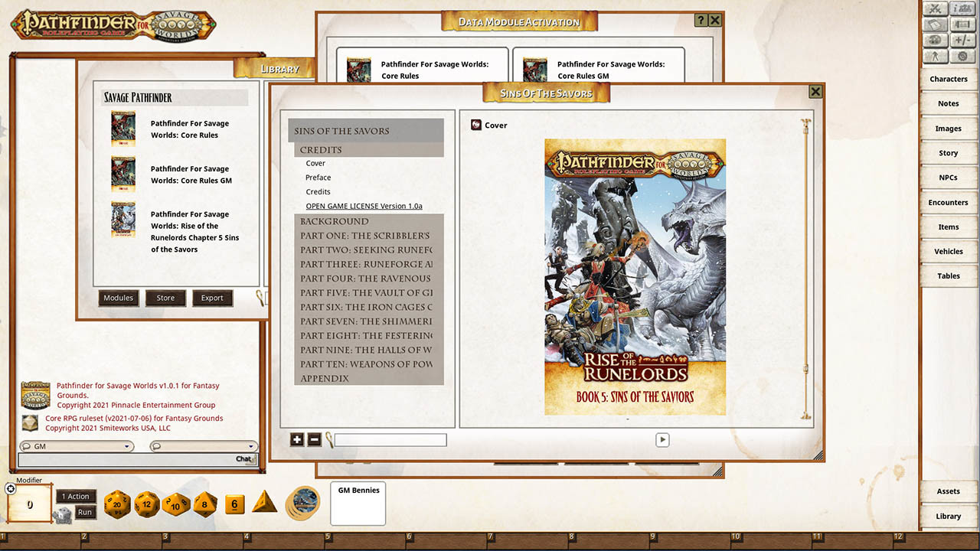Open the book-shaped Modules icon
Image resolution: width=980 pixels, height=551 pixels.
935,24
